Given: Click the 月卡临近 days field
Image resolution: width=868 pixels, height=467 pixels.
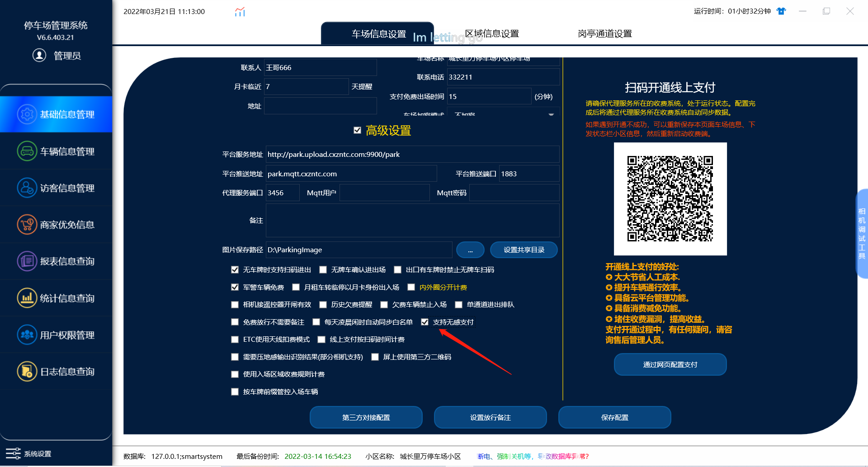Looking at the screenshot, I should click(306, 86).
